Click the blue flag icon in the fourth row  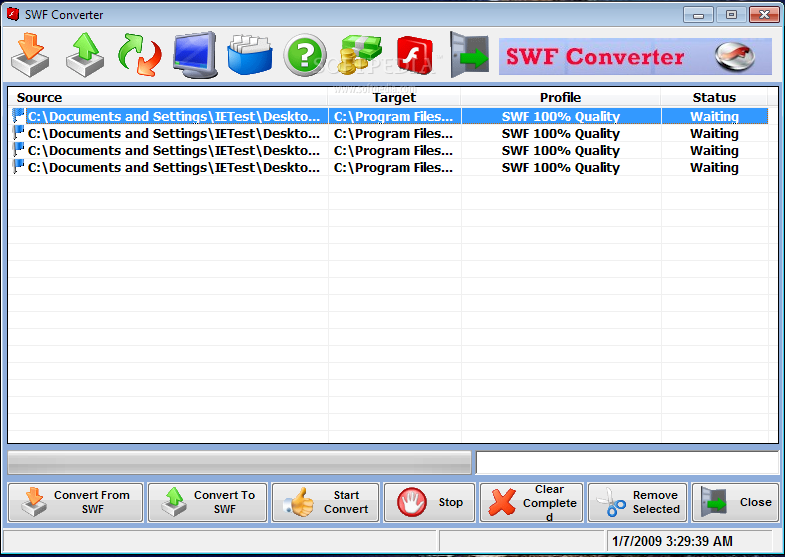click(19, 167)
